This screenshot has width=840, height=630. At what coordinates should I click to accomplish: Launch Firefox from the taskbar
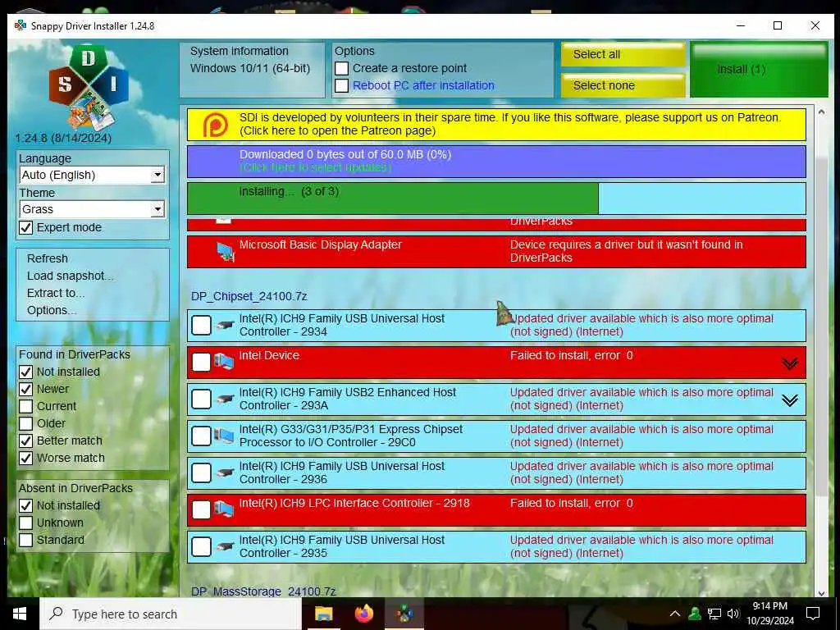(364, 614)
